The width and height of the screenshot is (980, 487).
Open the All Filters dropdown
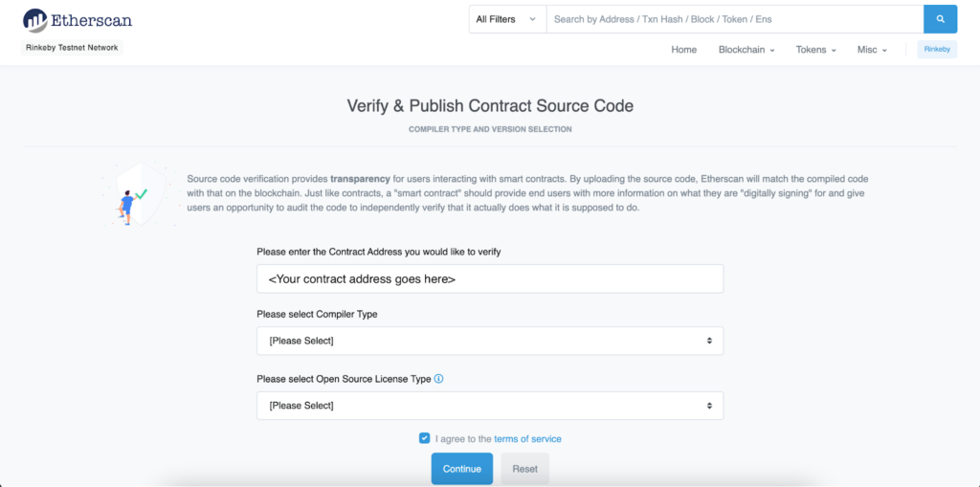(506, 19)
